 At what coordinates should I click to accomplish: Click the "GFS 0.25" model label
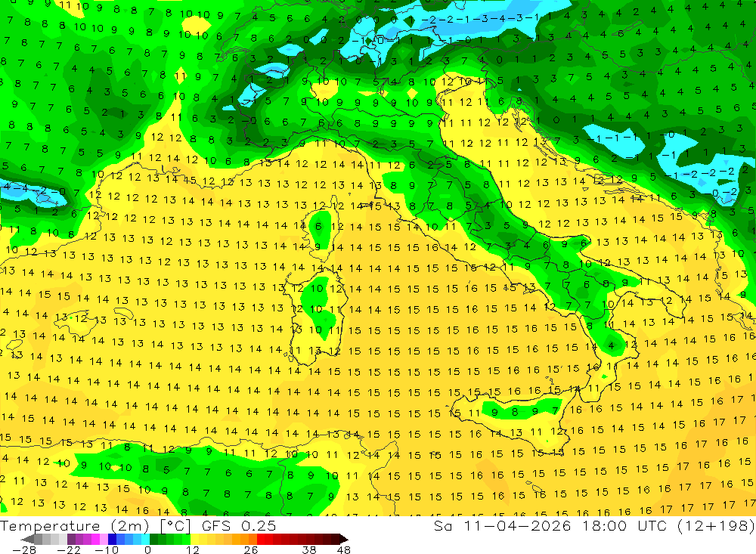click(x=239, y=525)
